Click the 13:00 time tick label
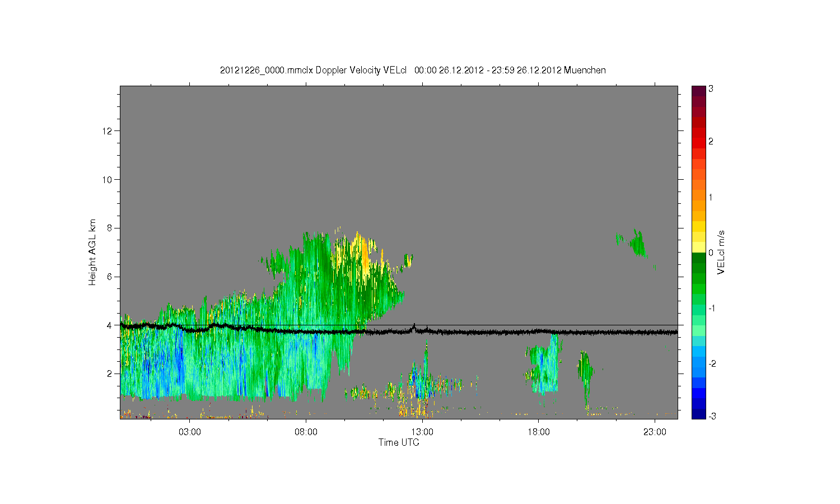840x504 pixels. click(422, 432)
